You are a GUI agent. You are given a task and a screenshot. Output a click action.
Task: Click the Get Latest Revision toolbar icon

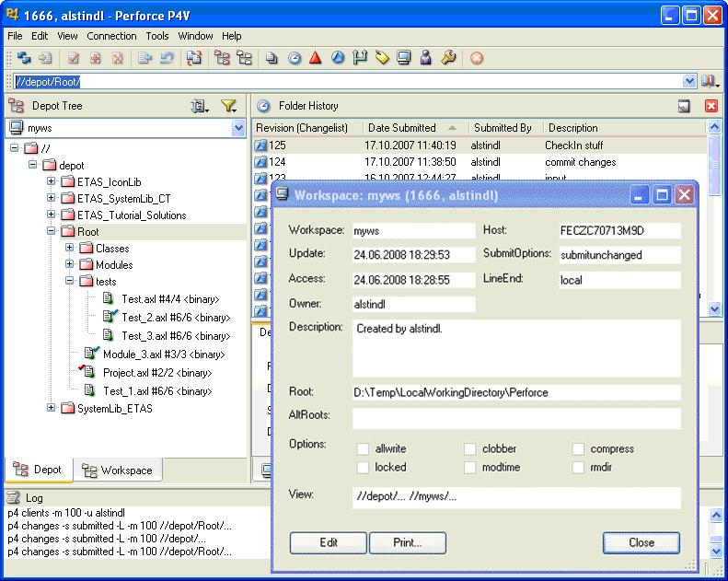(x=45, y=58)
